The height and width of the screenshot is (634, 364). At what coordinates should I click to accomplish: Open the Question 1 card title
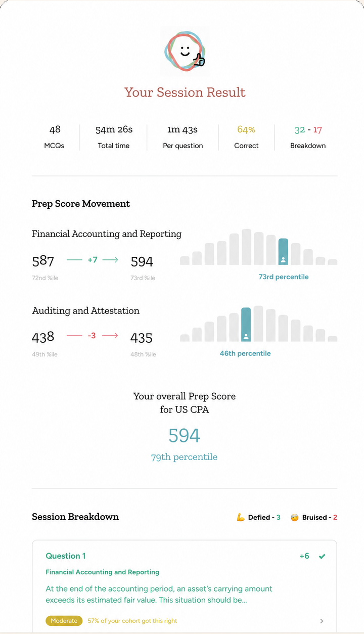[66, 556]
